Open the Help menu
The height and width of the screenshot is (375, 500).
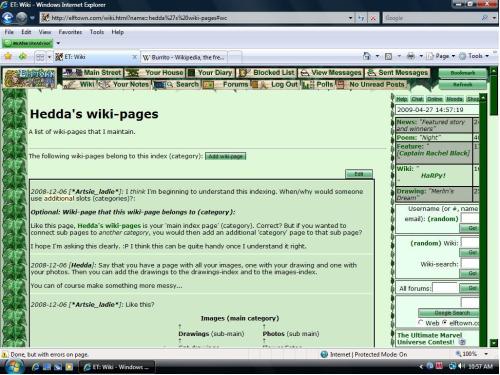118,32
